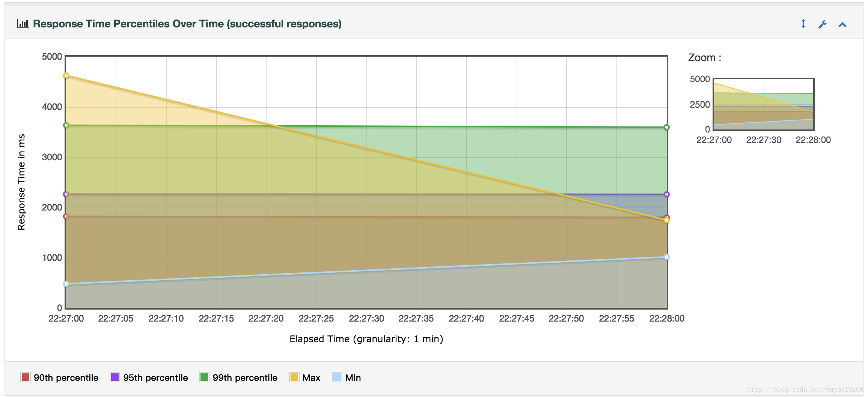The width and height of the screenshot is (868, 397).
Task: Click the 90th percentile point at 22:27:00
Action: [66, 217]
